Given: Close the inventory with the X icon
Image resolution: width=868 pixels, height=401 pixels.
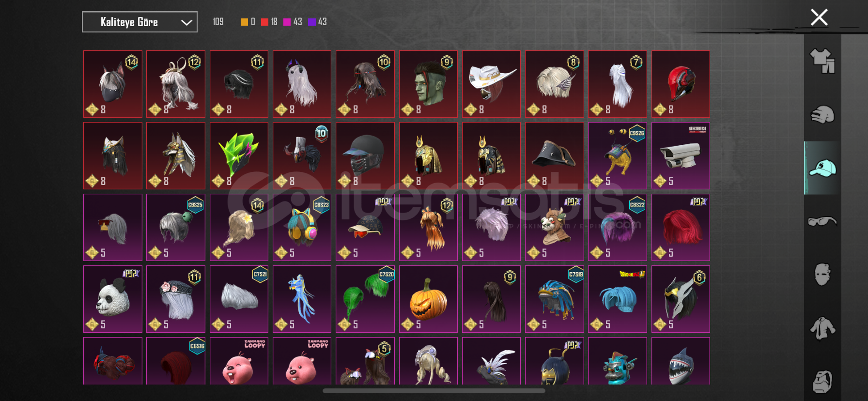Looking at the screenshot, I should point(819,17).
